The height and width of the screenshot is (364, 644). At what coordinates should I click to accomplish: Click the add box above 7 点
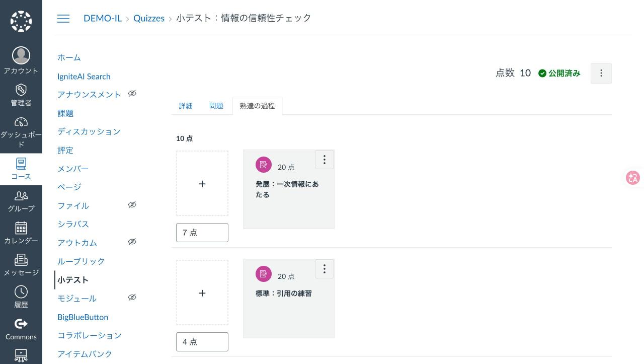click(x=202, y=183)
